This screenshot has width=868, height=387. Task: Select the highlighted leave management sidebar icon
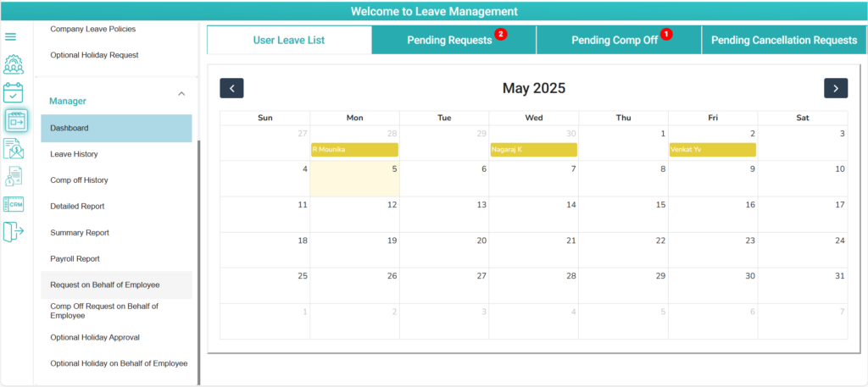point(17,120)
